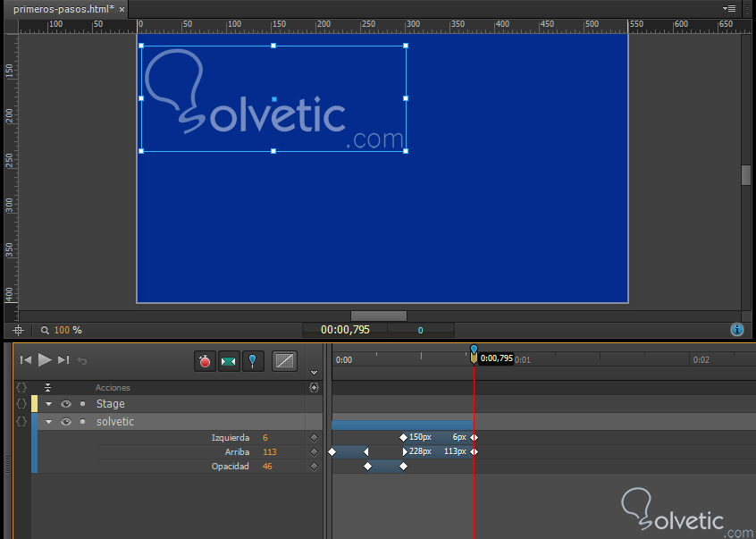Screen dimensions: 756x539
Task: Add keyframe diamond for Opacidad property
Action: coord(314,467)
